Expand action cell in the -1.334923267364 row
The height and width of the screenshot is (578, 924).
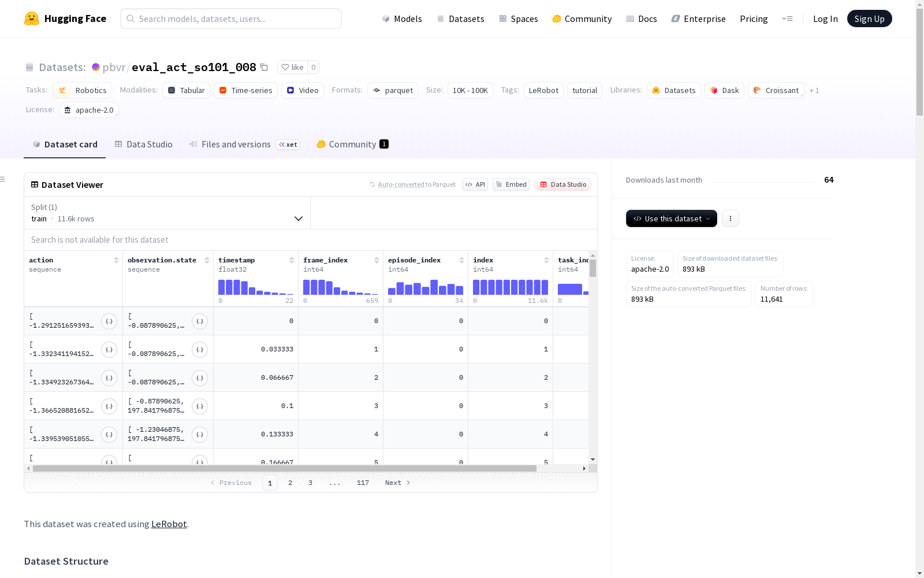click(109, 378)
